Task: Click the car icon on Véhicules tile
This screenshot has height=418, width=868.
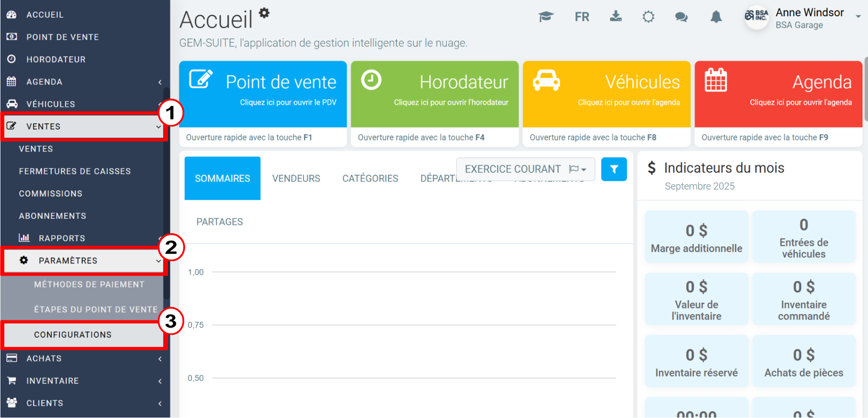Action: point(546,80)
